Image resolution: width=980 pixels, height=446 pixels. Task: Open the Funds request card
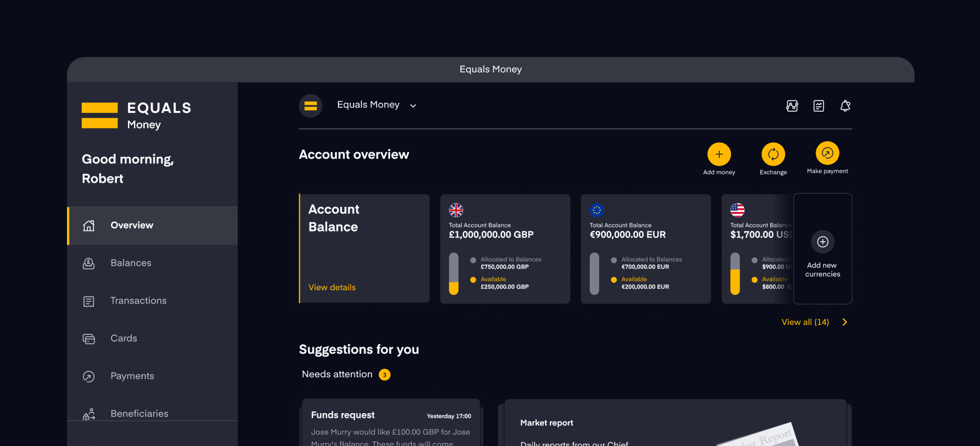coord(391,422)
